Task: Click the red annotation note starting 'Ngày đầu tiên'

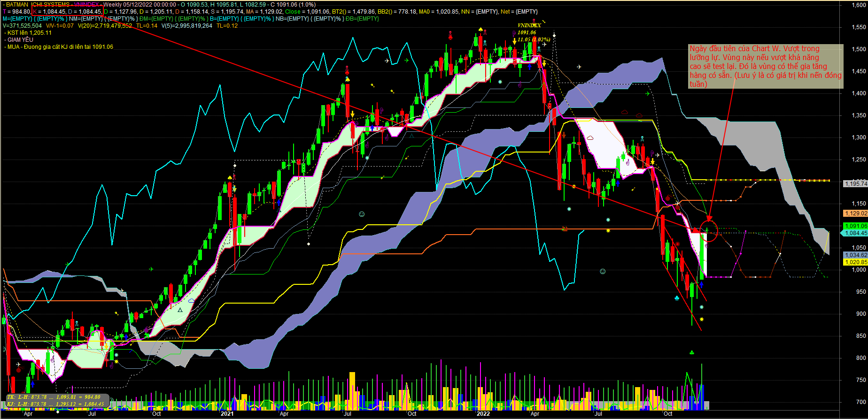Action: point(766,66)
